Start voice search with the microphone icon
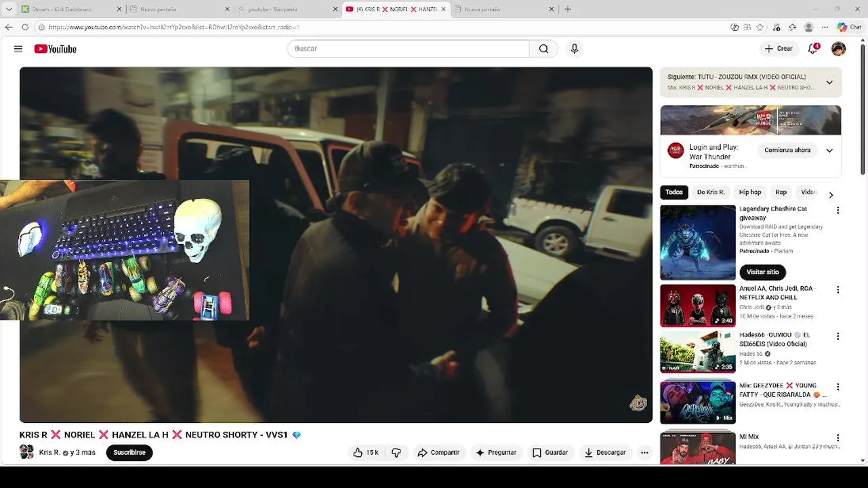This screenshot has width=868, height=488. [x=575, y=49]
